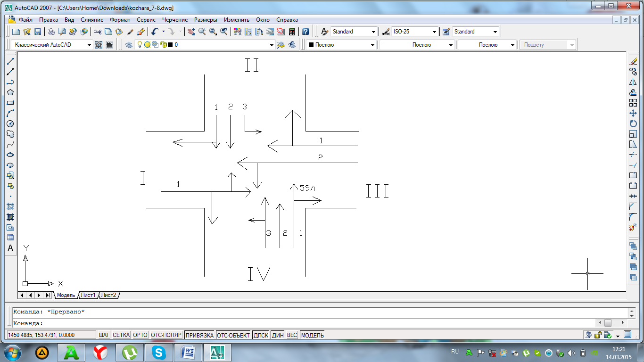Open Word from the Windows taskbar
Screen dimensions: 644x362
188,352
